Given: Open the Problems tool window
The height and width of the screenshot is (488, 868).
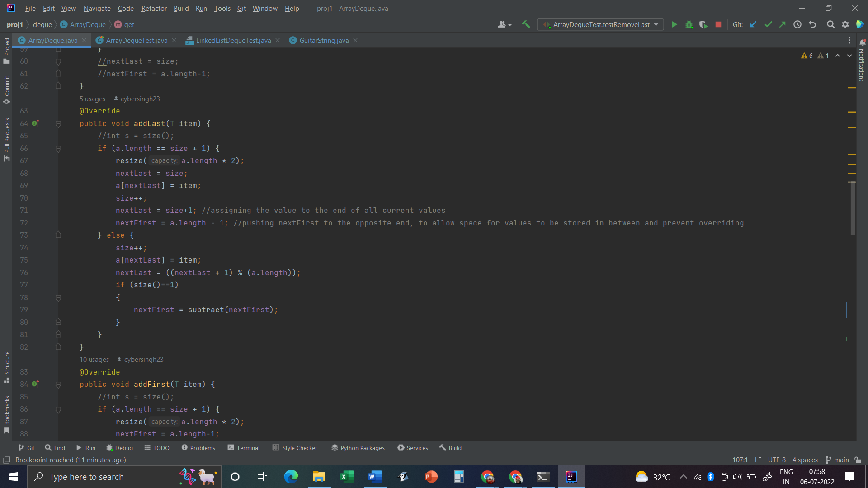Looking at the screenshot, I should point(198,448).
